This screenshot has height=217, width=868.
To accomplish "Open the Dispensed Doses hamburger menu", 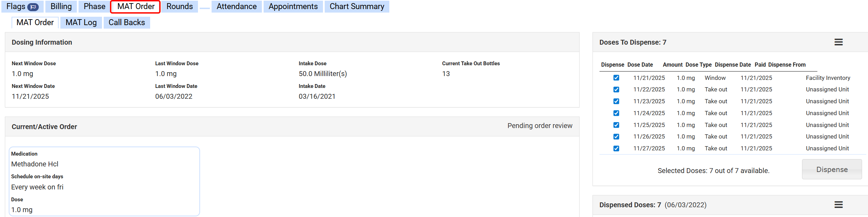I will 838,205.
